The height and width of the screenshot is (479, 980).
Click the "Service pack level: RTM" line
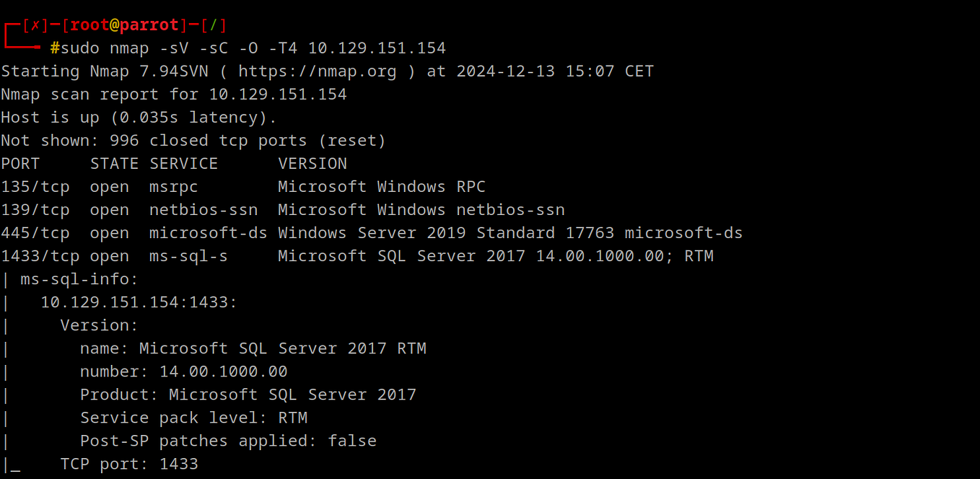click(193, 418)
